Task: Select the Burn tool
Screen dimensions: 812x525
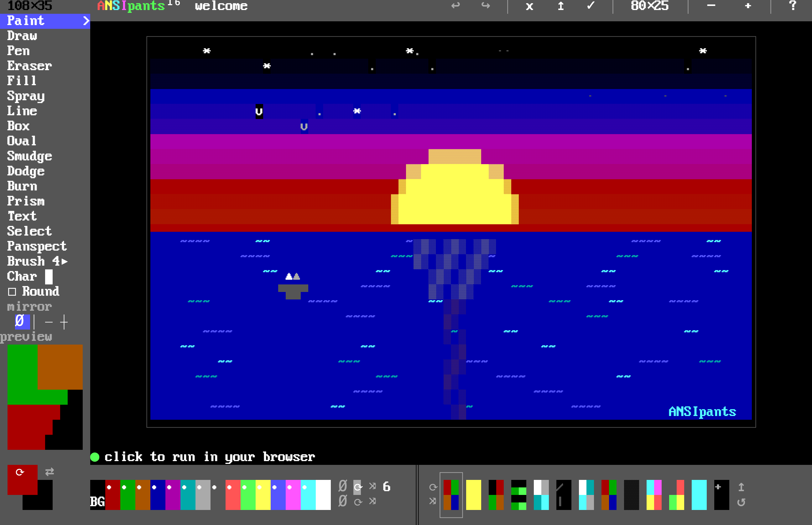Action: [x=22, y=186]
